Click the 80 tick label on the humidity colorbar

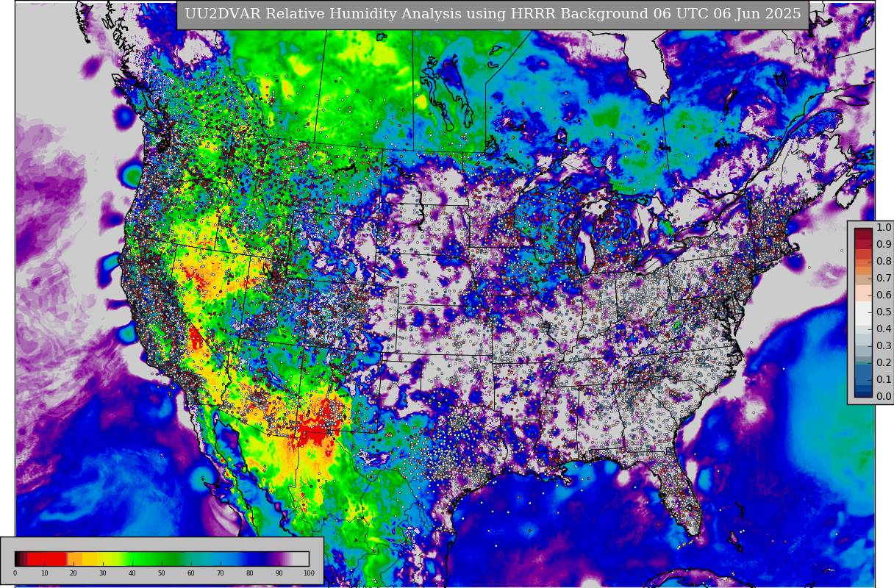coord(250,573)
